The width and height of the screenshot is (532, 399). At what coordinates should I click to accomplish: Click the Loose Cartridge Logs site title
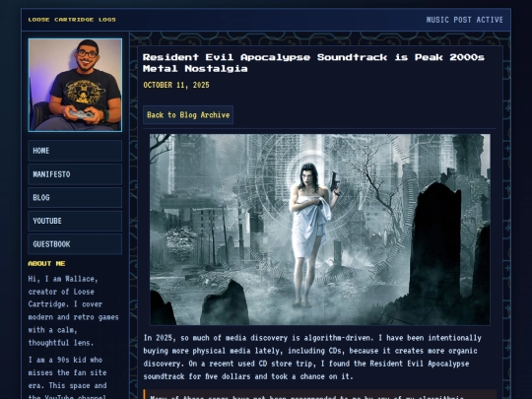[x=72, y=20]
